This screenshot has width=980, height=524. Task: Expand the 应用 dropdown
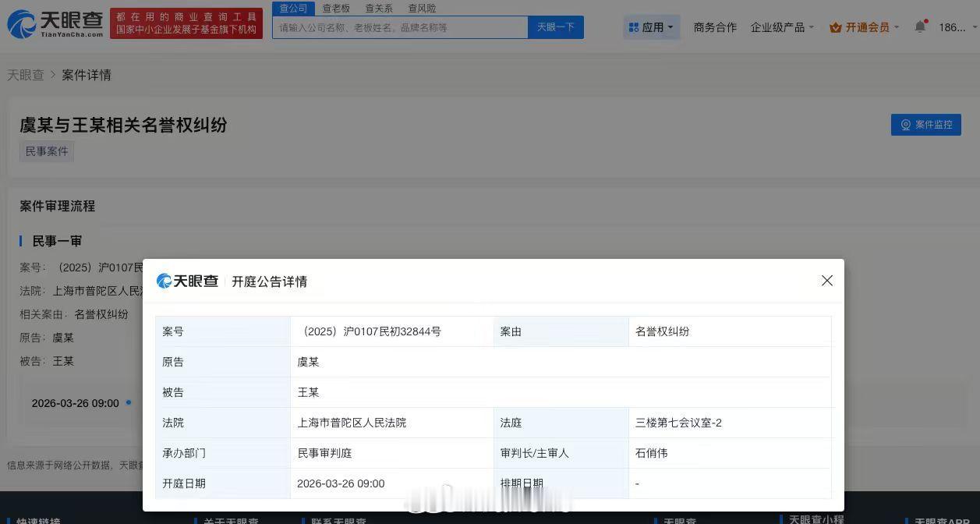(x=652, y=26)
